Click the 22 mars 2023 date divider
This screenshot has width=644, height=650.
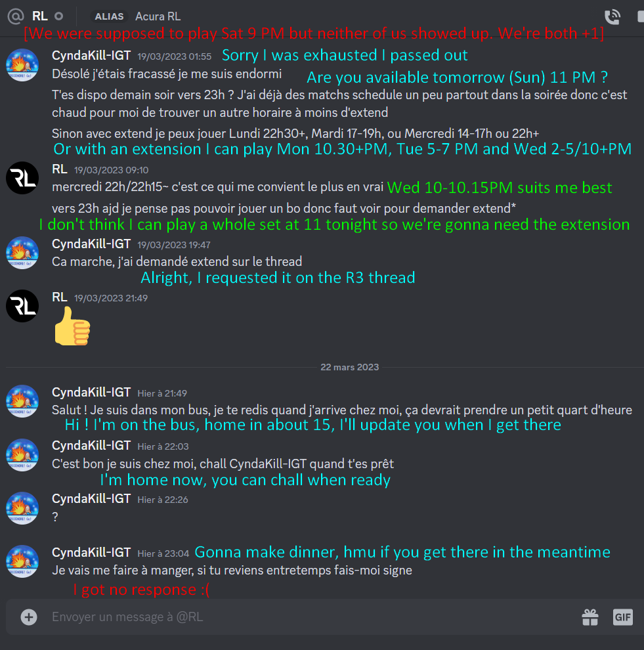coord(349,367)
